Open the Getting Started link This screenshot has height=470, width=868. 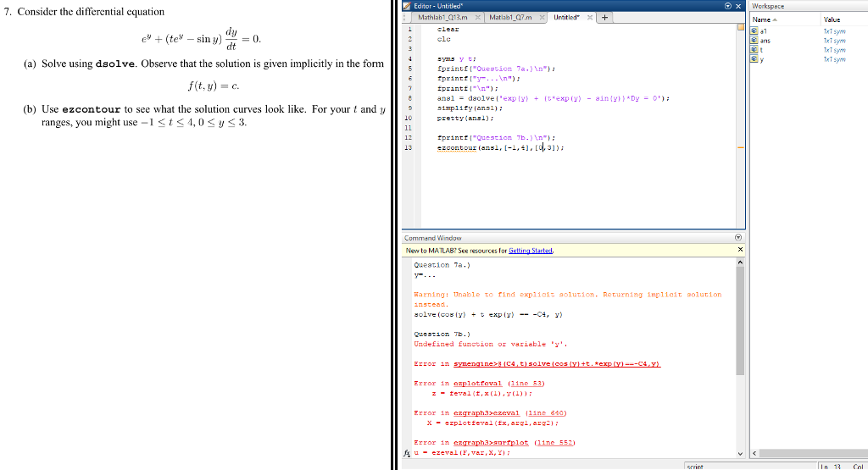pos(531,251)
